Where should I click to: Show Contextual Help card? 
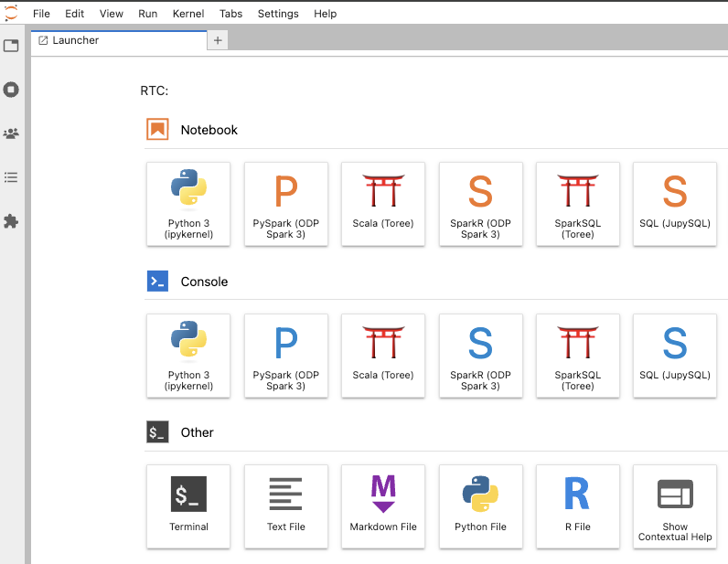(675, 506)
